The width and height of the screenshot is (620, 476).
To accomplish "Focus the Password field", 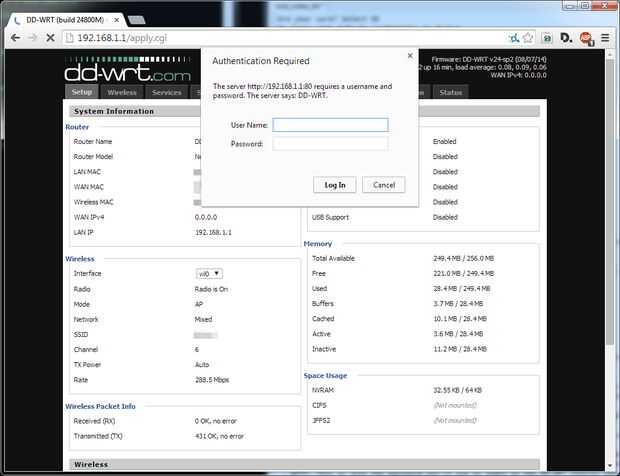I will [330, 144].
